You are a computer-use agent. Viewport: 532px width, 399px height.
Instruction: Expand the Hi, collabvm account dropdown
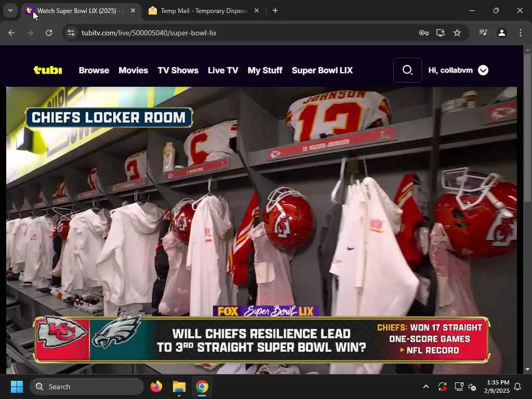click(483, 70)
